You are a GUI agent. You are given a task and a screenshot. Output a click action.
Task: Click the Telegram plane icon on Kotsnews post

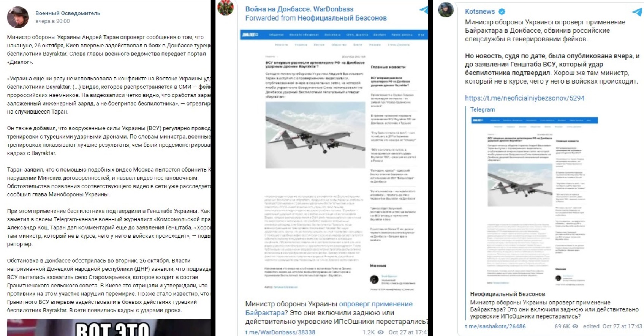(637, 12)
